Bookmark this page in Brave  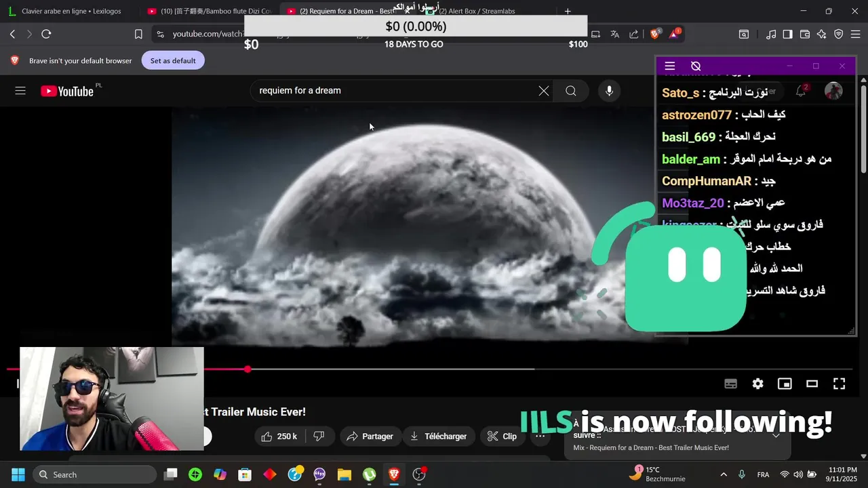coord(138,34)
